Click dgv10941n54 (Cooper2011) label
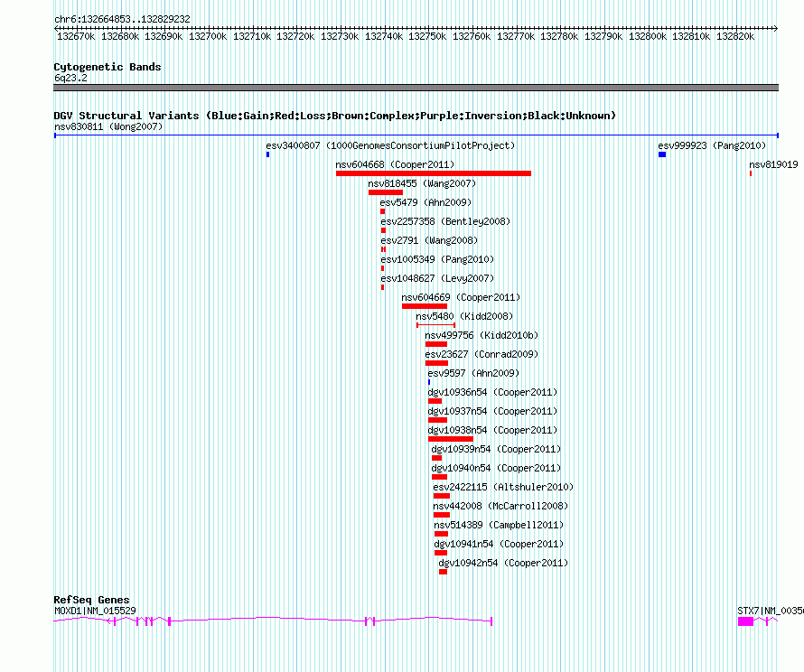This screenshot has height=672, width=804. point(499,544)
